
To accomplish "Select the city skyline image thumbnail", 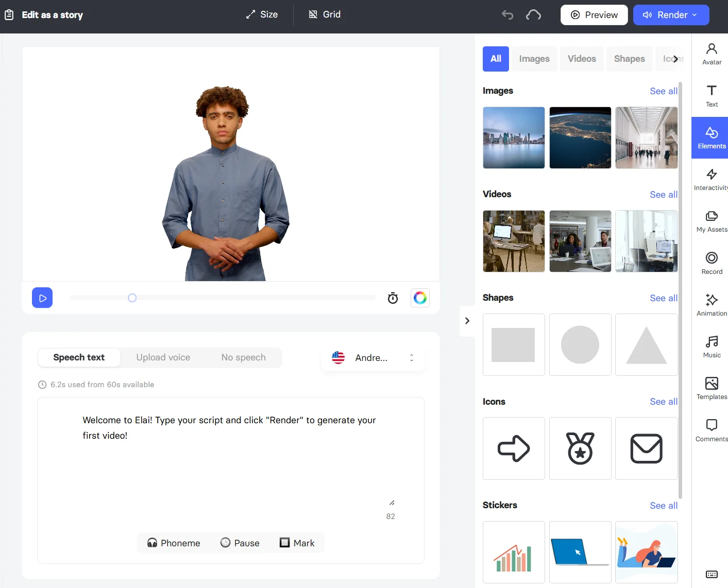I will [514, 137].
